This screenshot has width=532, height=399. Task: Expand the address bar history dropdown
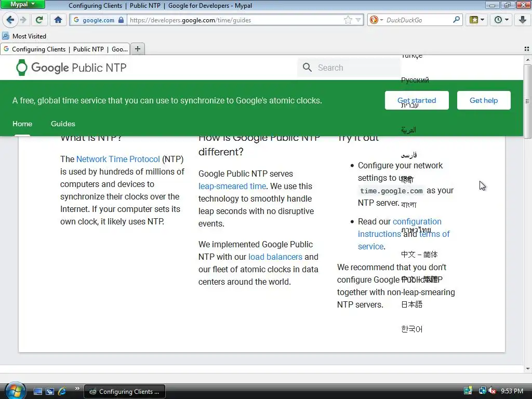[x=358, y=20]
